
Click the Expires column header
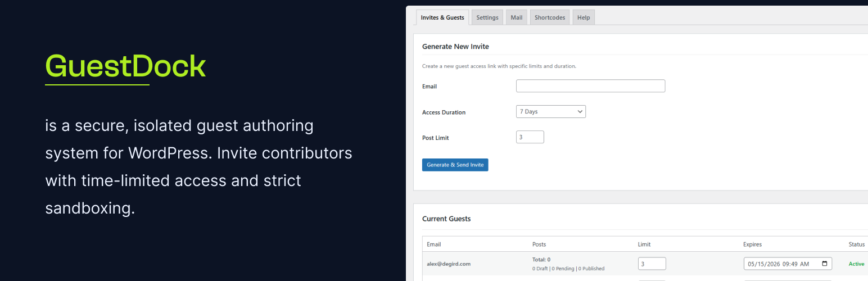pos(752,244)
